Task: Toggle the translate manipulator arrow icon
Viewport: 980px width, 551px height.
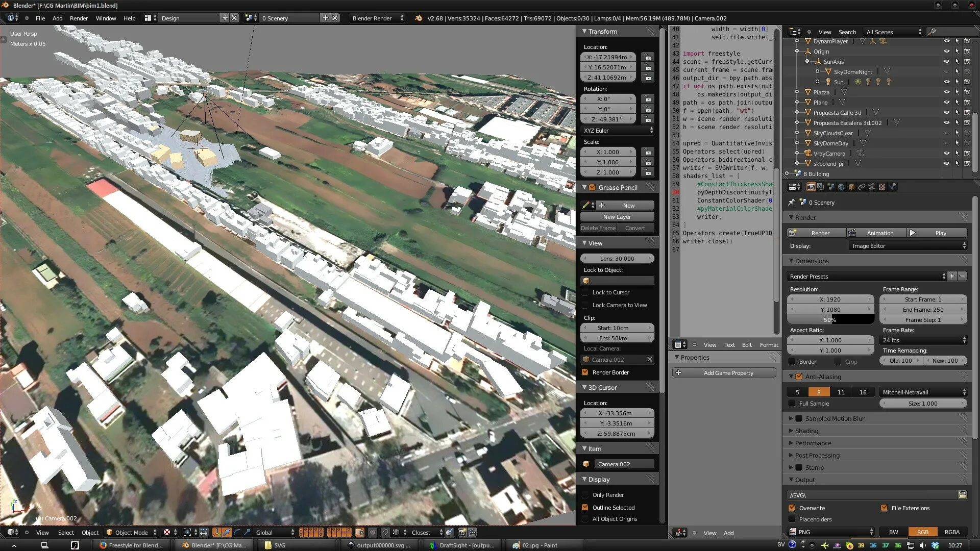Action: pos(227,532)
